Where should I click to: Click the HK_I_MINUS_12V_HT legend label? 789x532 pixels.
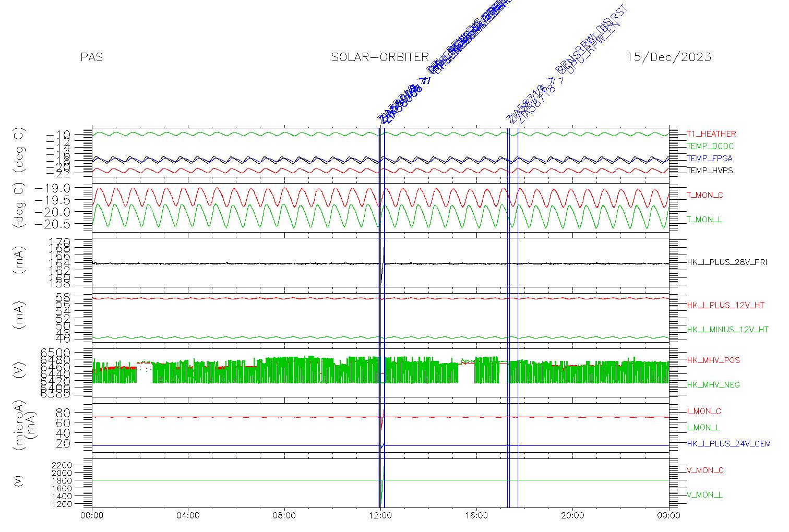pyautogui.click(x=727, y=330)
